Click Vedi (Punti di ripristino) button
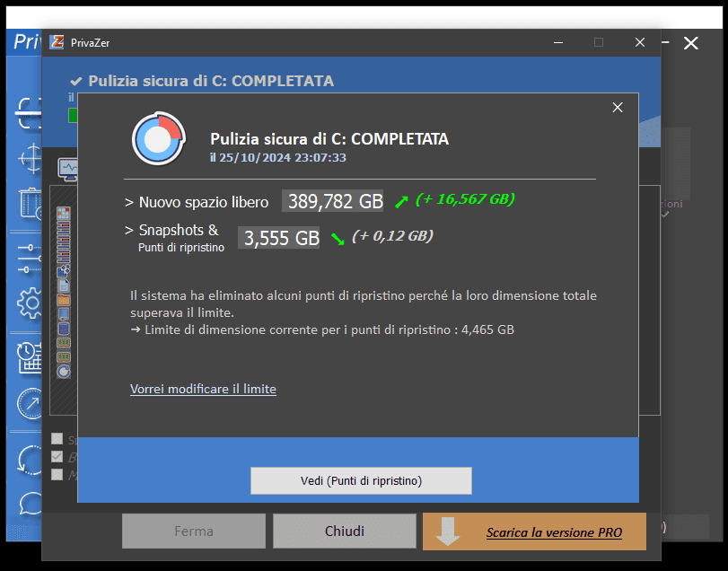 click(361, 480)
